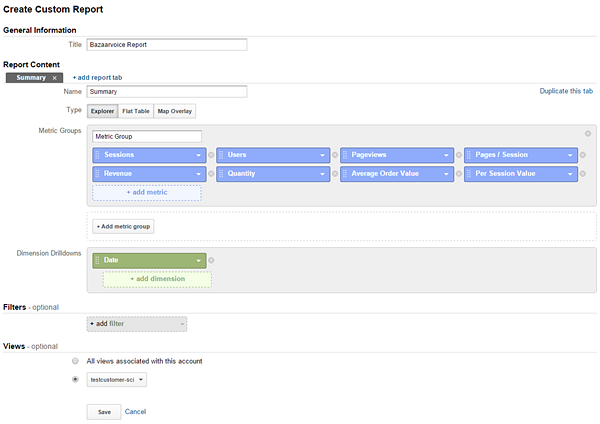Image resolution: width=600 pixels, height=424 pixels.
Task: Grab the Sessions metric drag handle
Action: coord(97,155)
